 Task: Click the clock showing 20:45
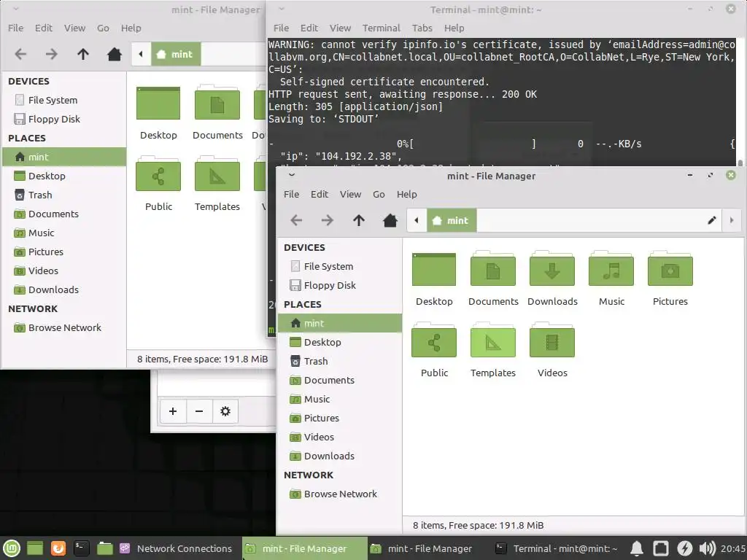[x=733, y=548]
